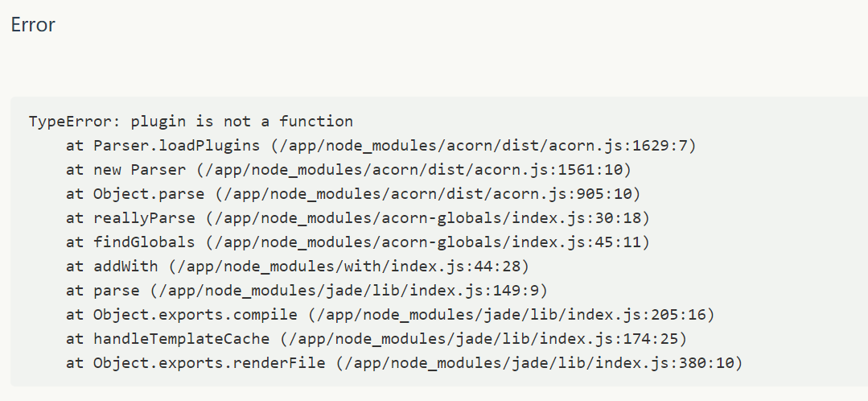Click the jade/lib/index.js:380:10 path
This screenshot has height=401, width=868.
tap(539, 363)
